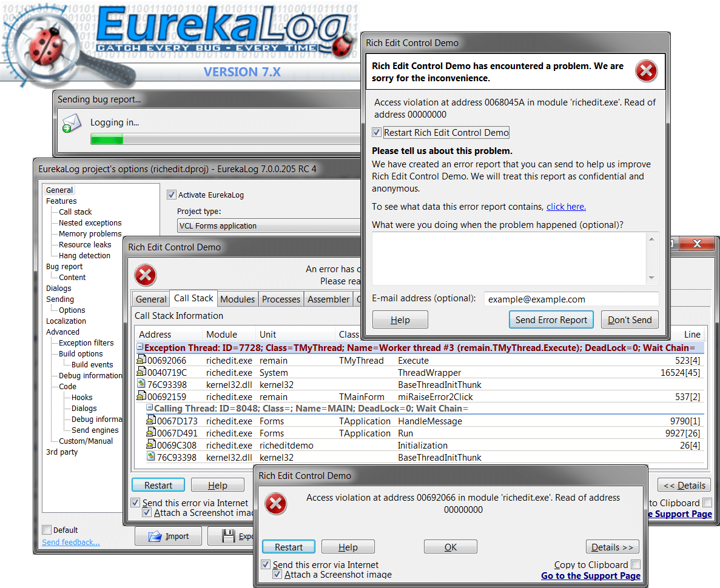
Task: Select General in the options tree
Action: (59, 190)
